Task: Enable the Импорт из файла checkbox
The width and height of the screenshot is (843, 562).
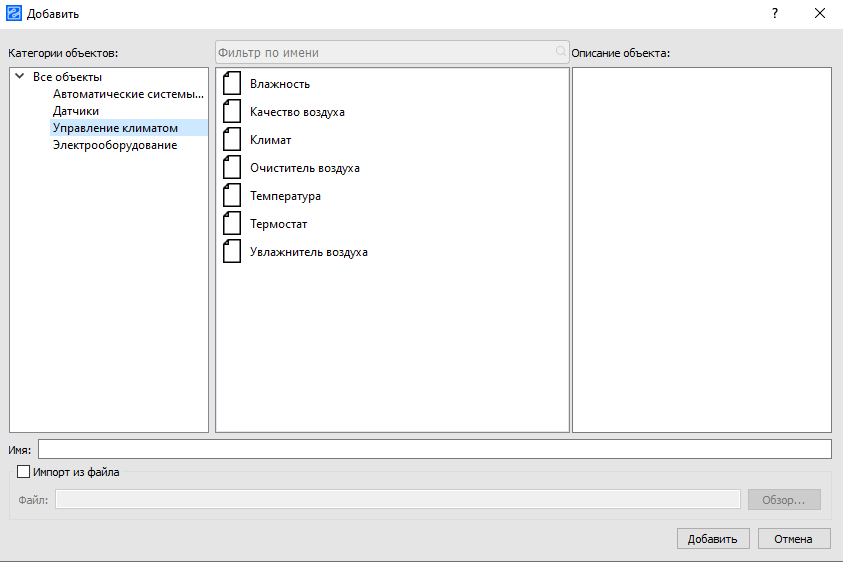Action: tap(24, 472)
